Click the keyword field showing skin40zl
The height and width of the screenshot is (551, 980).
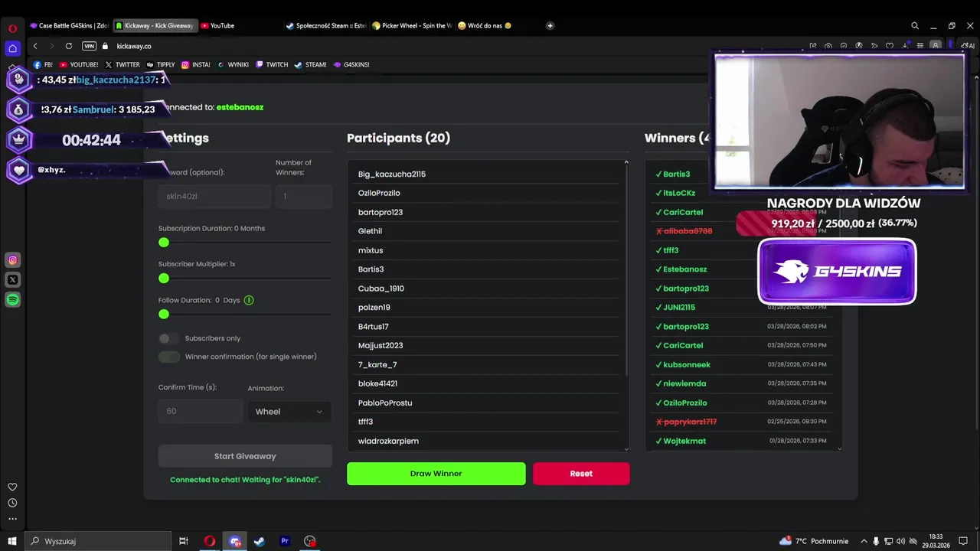(x=214, y=196)
